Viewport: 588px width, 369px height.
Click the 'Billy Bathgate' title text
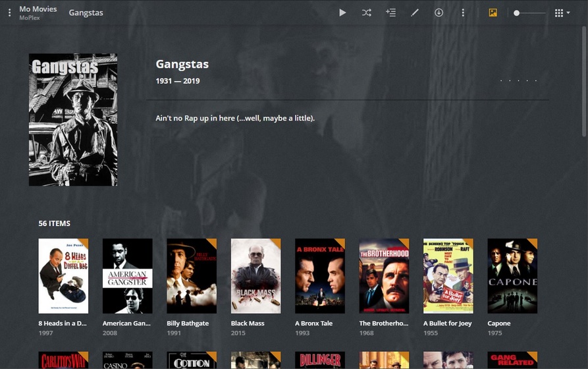188,323
